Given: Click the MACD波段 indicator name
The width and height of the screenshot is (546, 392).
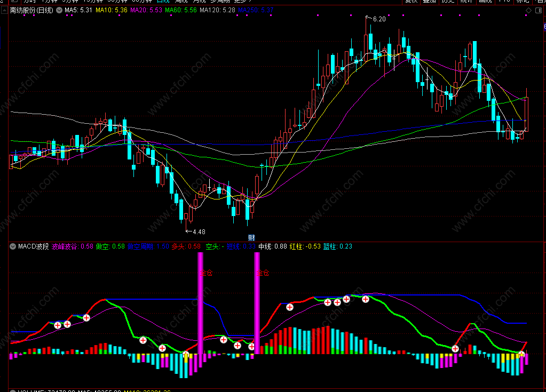Looking at the screenshot, I should point(34,246).
